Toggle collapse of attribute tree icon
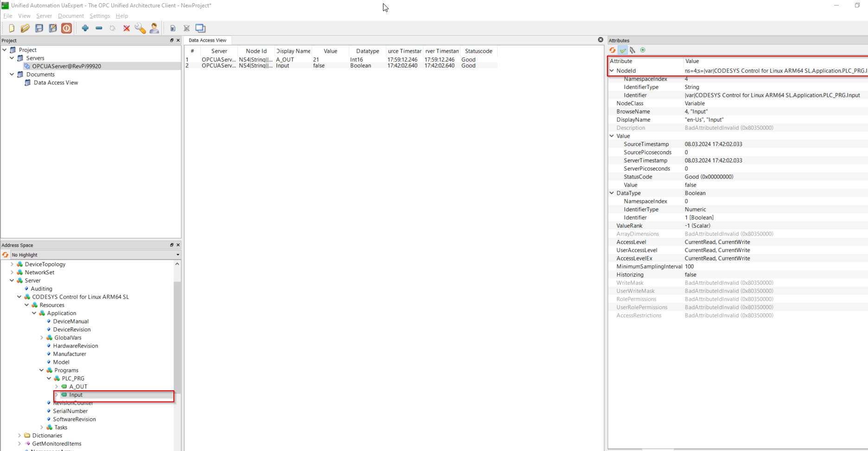The image size is (868, 451). 633,50
